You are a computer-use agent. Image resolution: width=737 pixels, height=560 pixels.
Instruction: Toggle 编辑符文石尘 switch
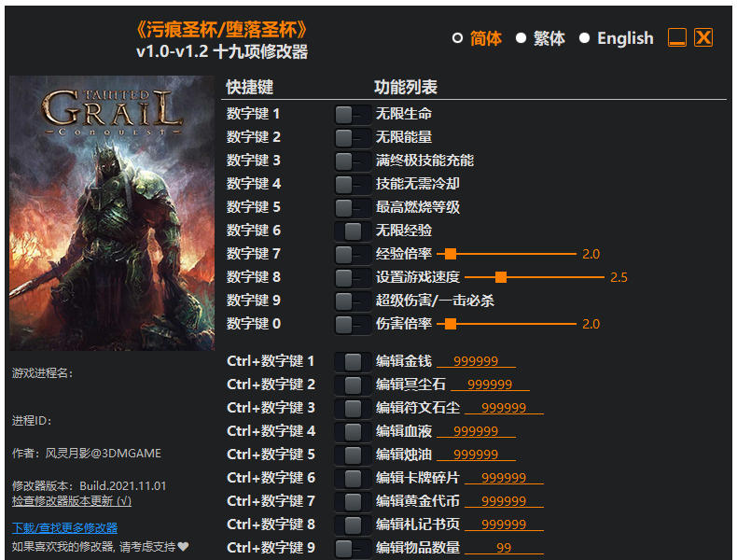pos(353,409)
